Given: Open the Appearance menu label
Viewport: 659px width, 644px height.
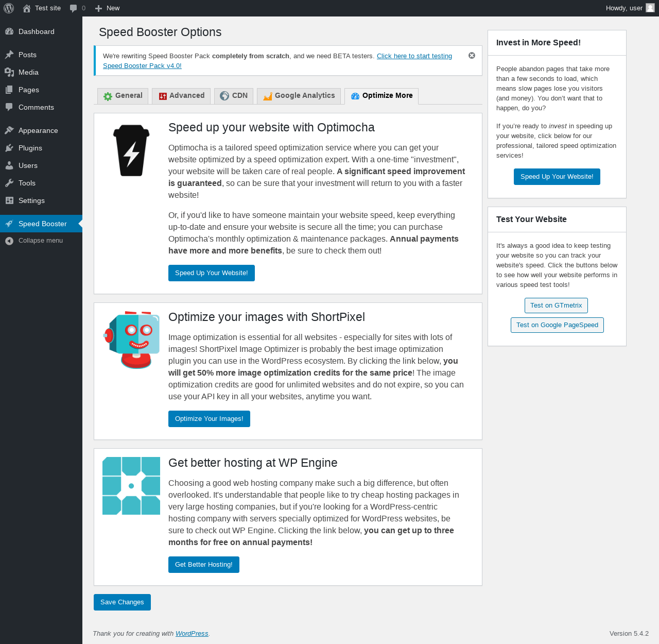Looking at the screenshot, I should (38, 130).
